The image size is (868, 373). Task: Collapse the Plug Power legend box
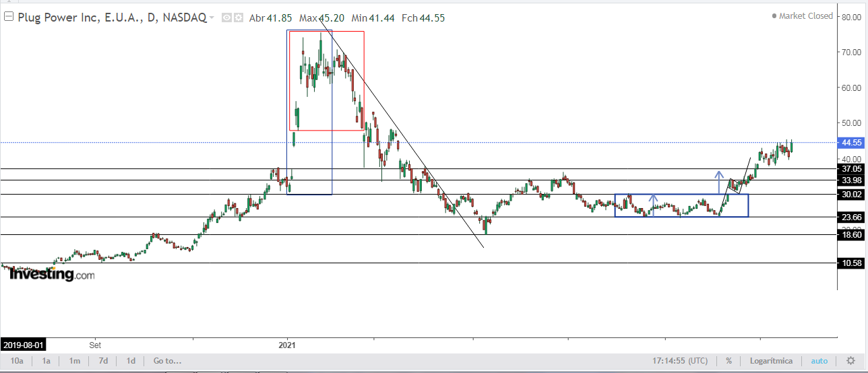coord(8,18)
